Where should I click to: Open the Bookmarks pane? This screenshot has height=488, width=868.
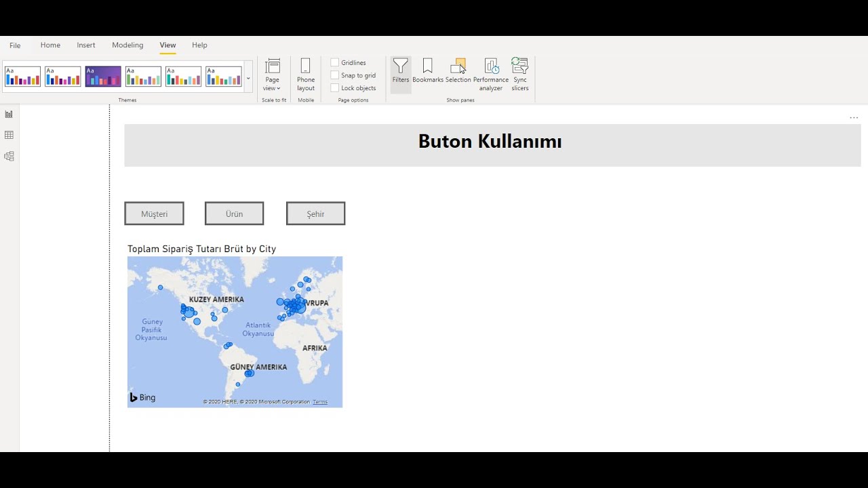(428, 70)
